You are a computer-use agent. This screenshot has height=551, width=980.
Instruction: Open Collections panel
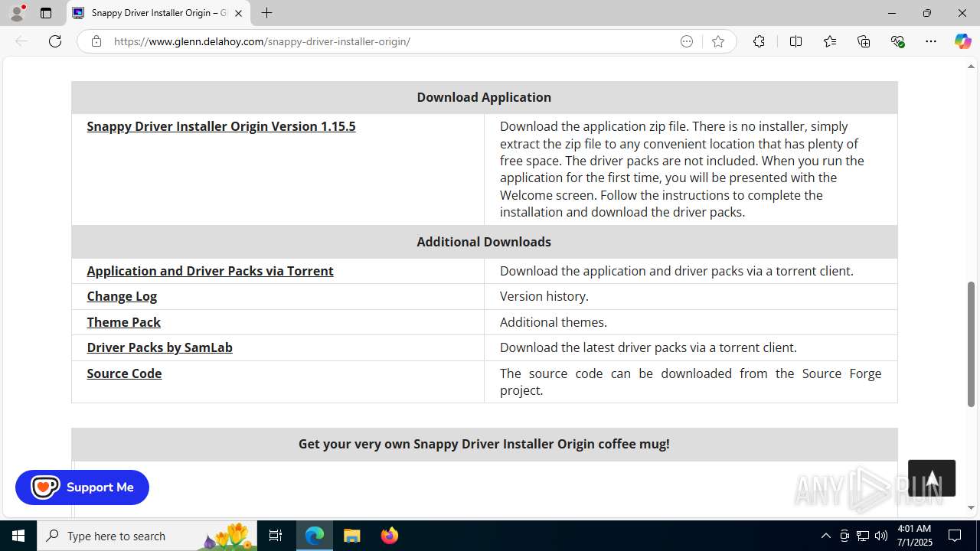(x=864, y=41)
